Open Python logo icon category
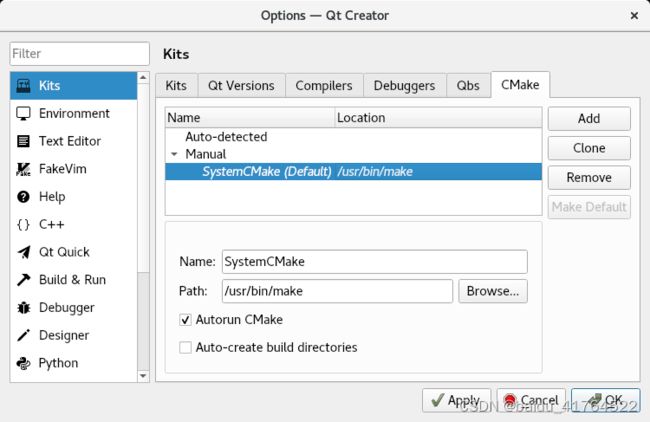Screen dimensions: 650x422 click(24, 363)
